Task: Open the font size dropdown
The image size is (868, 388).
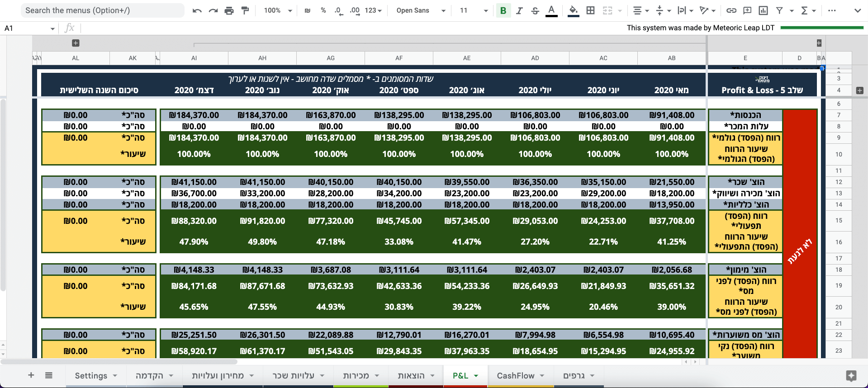Action: click(x=473, y=10)
